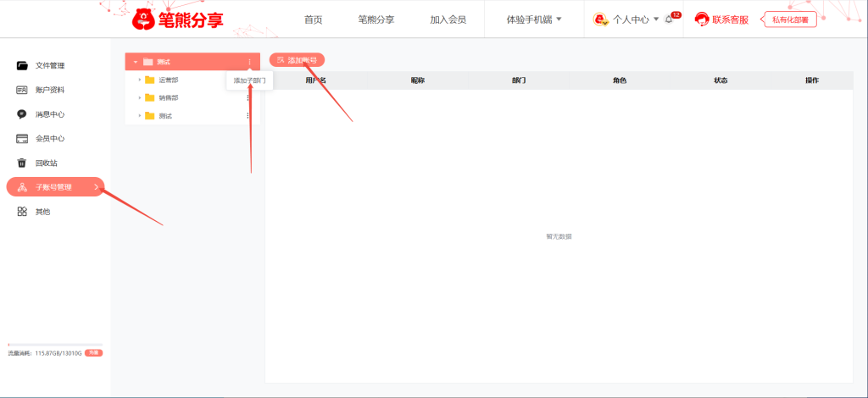Click the 联系客服 headset icon
The height and width of the screenshot is (398, 868).
pos(702,19)
